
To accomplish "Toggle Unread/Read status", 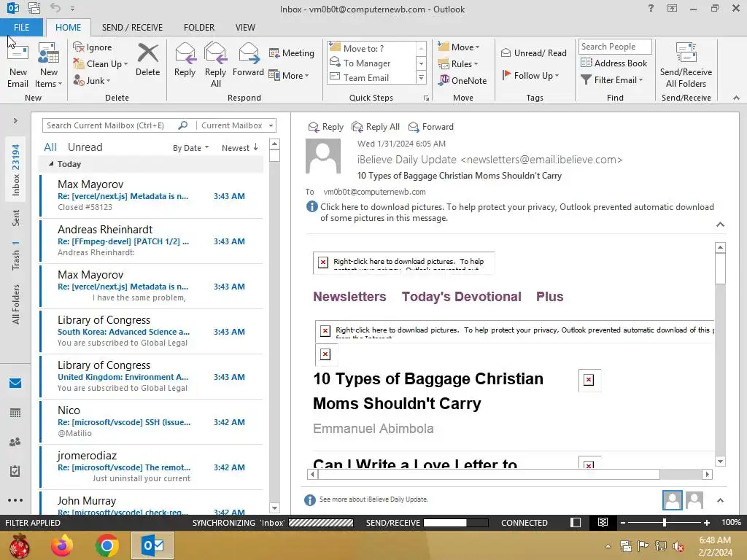I will (x=533, y=52).
